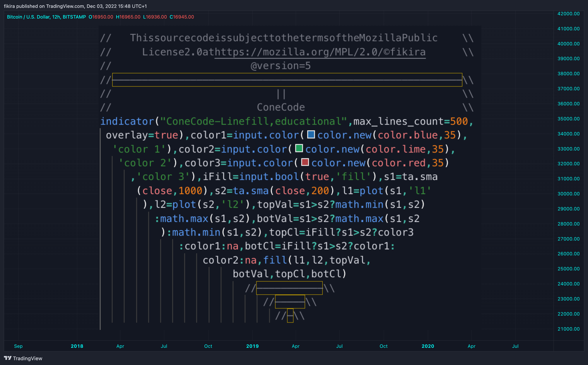
Task: Click the max_lines_count=500 parameter text
Action: pos(410,121)
